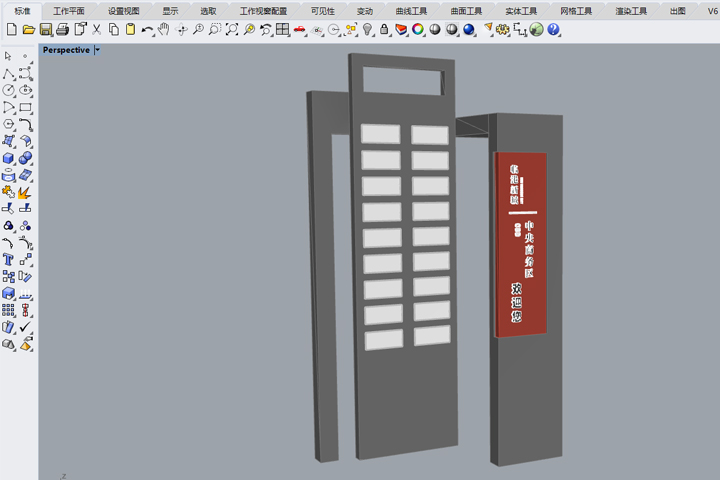Click the Print icon
The height and width of the screenshot is (480, 720).
click(62, 30)
